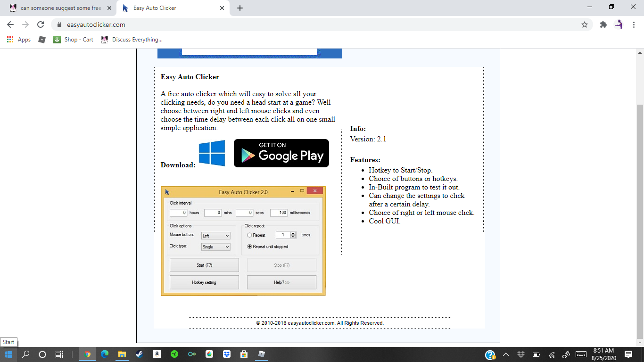Click the 'Version: 2.1' text
The image size is (644, 362).
pyautogui.click(x=368, y=139)
